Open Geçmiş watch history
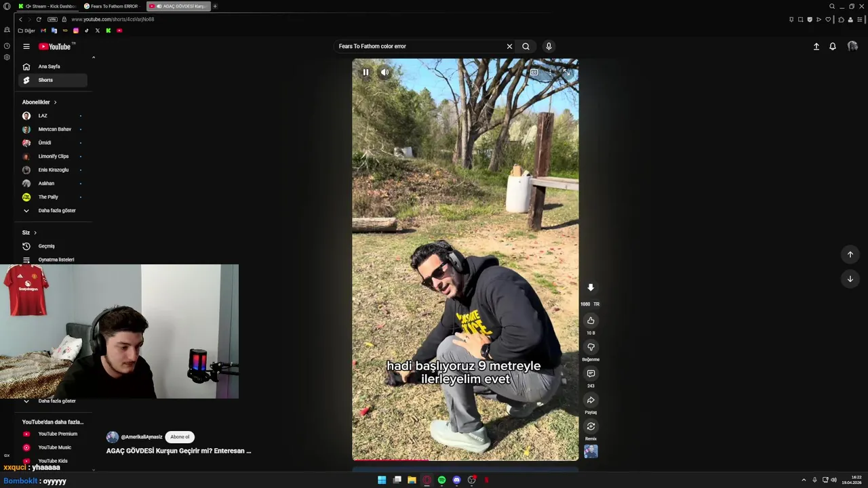 pyautogui.click(x=53, y=246)
